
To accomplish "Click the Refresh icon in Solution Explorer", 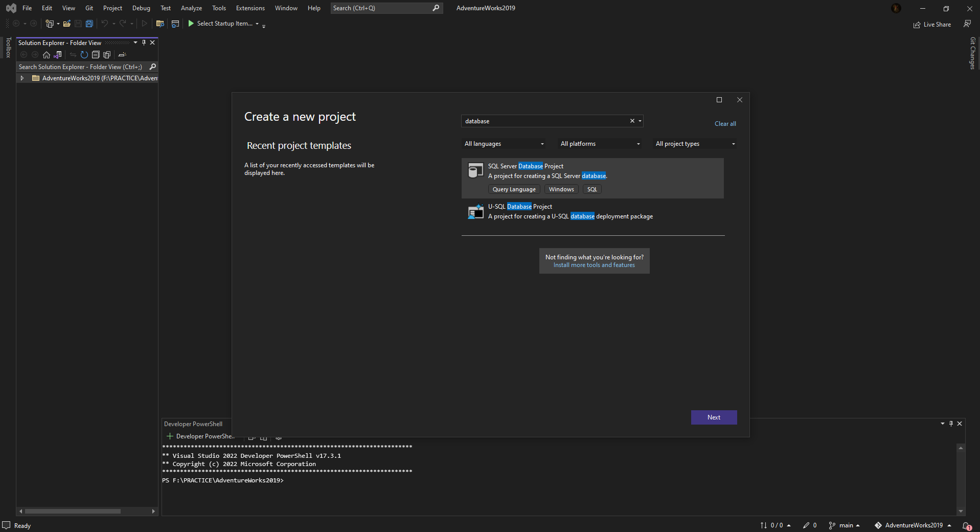I will point(84,55).
